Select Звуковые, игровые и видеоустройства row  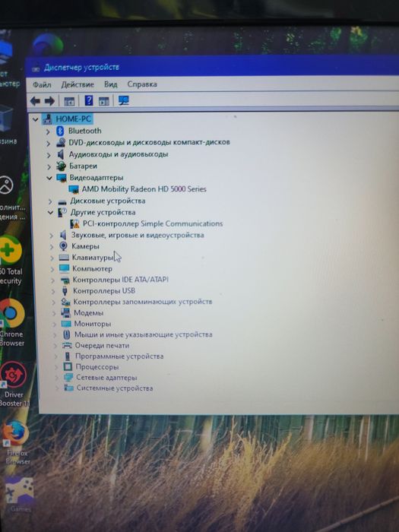click(138, 235)
